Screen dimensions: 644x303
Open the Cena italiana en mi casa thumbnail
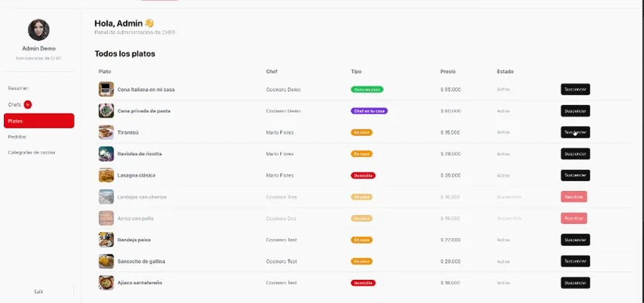(106, 90)
